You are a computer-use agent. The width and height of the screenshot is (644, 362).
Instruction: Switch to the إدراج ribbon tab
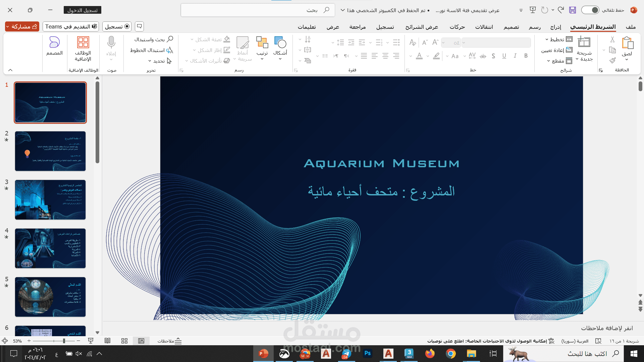(x=556, y=27)
